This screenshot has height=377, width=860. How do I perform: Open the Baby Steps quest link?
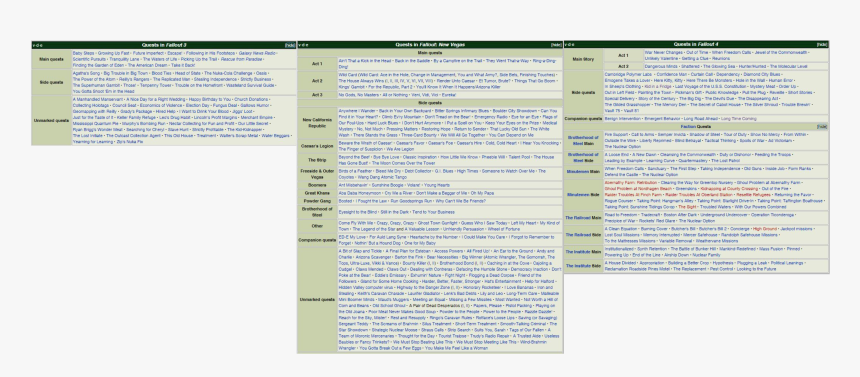click(x=83, y=53)
